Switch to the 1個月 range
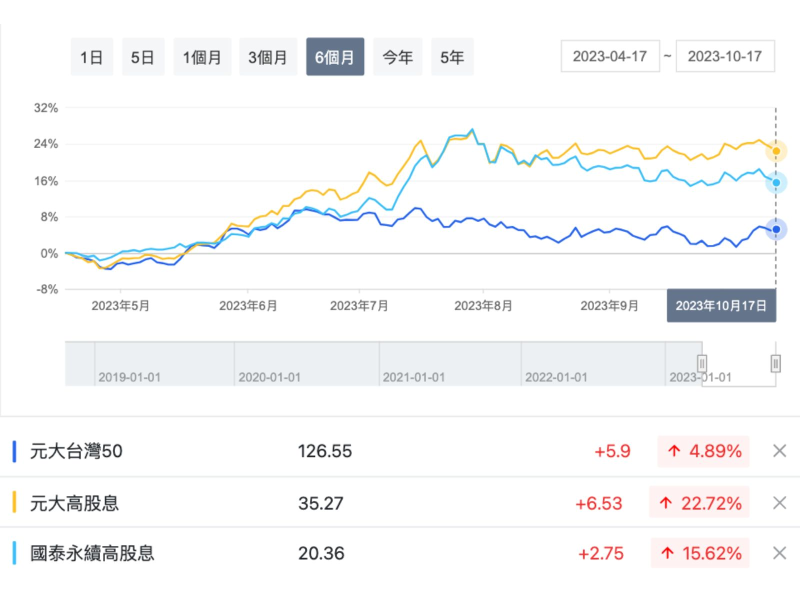The image size is (800, 600). [x=202, y=57]
